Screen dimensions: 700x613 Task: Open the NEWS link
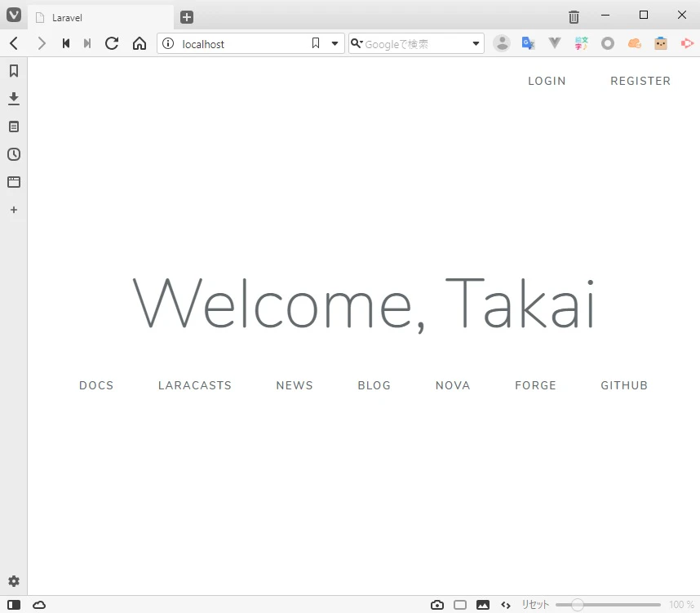point(295,385)
